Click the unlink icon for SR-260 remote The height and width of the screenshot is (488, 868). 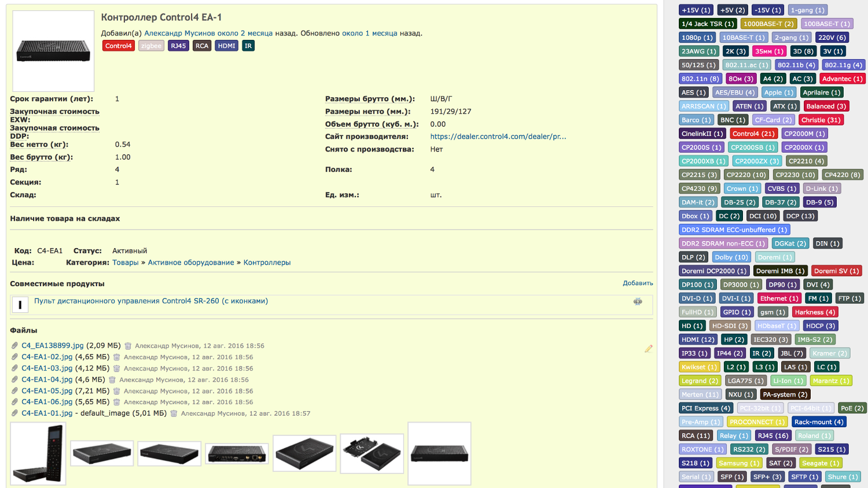tap(638, 301)
